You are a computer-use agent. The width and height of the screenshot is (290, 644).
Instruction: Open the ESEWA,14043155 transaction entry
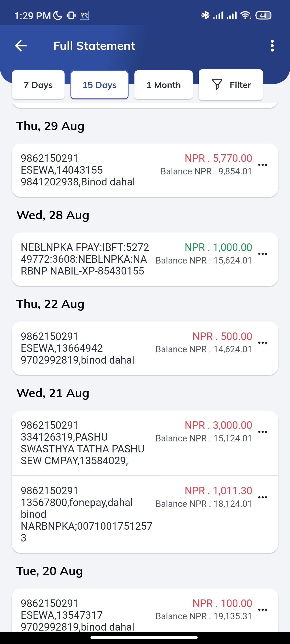pos(145,170)
